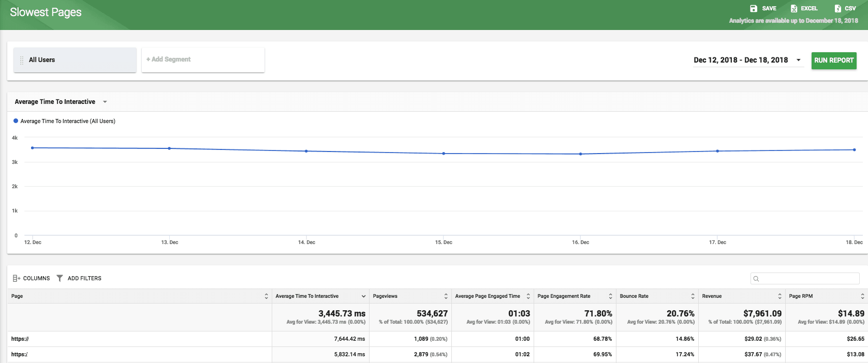The image size is (868, 363).
Task: Click the EXCEL export icon
Action: 794,8
